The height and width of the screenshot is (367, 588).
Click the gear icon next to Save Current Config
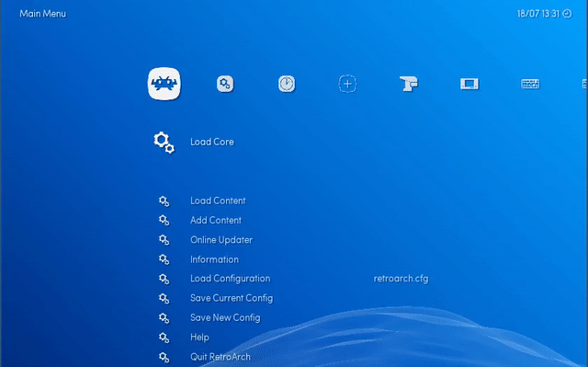click(164, 298)
